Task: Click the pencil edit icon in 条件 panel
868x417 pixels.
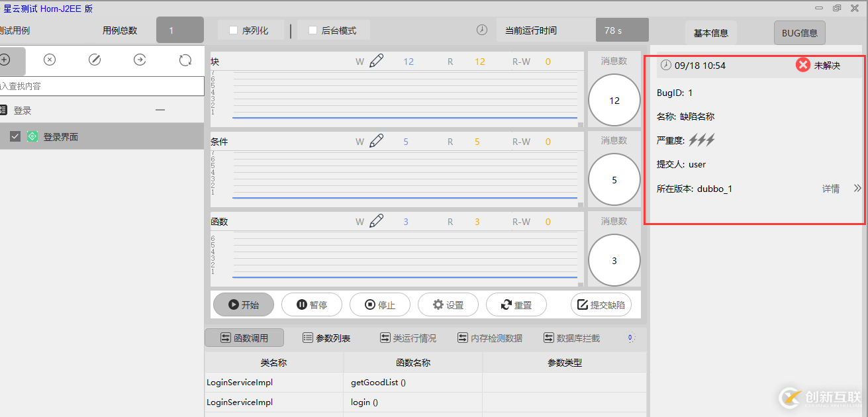Action: 375,141
